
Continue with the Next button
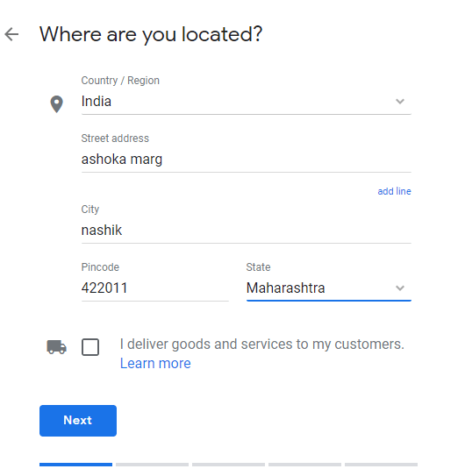click(78, 421)
